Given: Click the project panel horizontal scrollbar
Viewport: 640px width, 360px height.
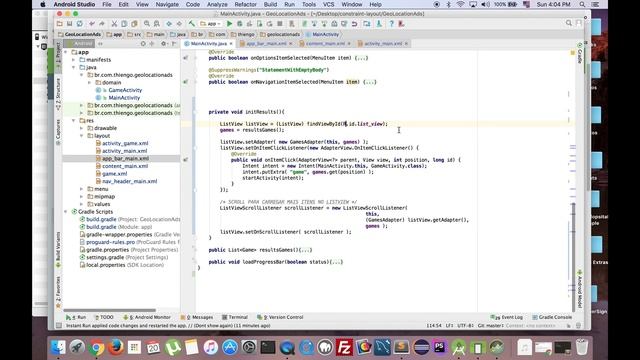Looking at the screenshot, I should point(109,310).
